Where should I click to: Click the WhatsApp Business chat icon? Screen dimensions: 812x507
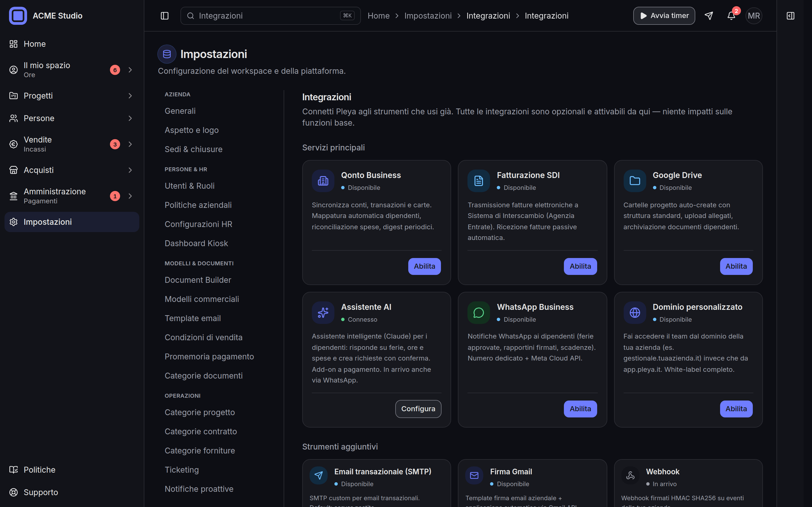click(478, 313)
